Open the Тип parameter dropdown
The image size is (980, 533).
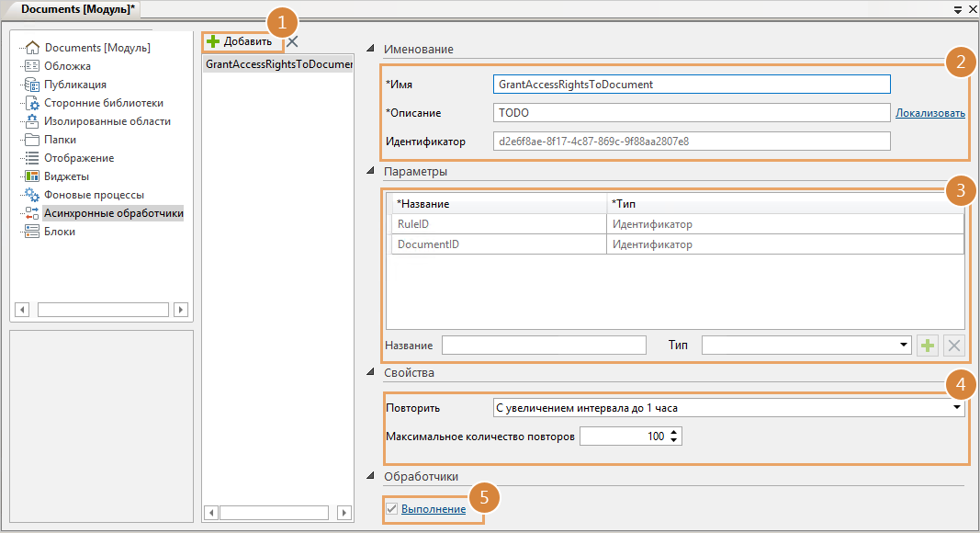[x=904, y=346]
